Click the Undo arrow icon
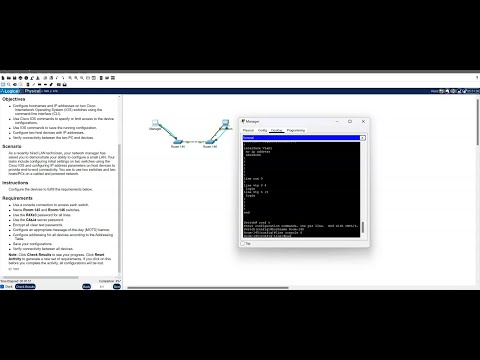 57,78
